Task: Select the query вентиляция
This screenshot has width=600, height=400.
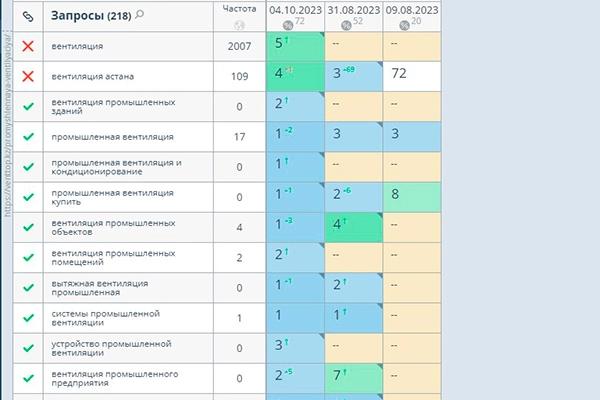Action: tap(77, 46)
